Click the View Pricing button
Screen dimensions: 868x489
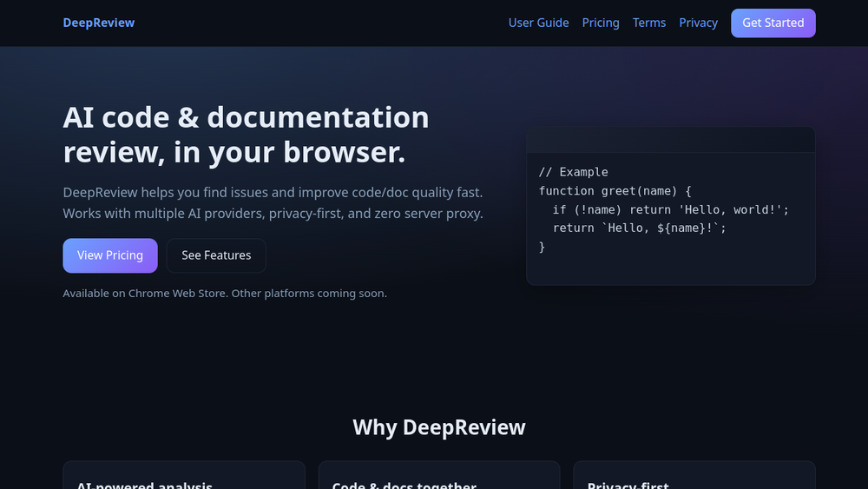110,255
